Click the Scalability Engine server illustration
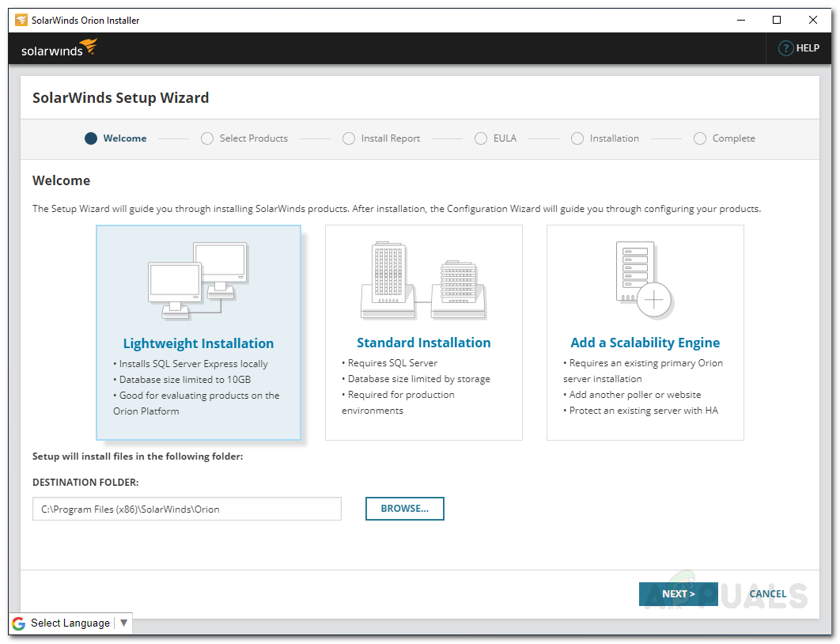840x644 pixels. point(645,280)
